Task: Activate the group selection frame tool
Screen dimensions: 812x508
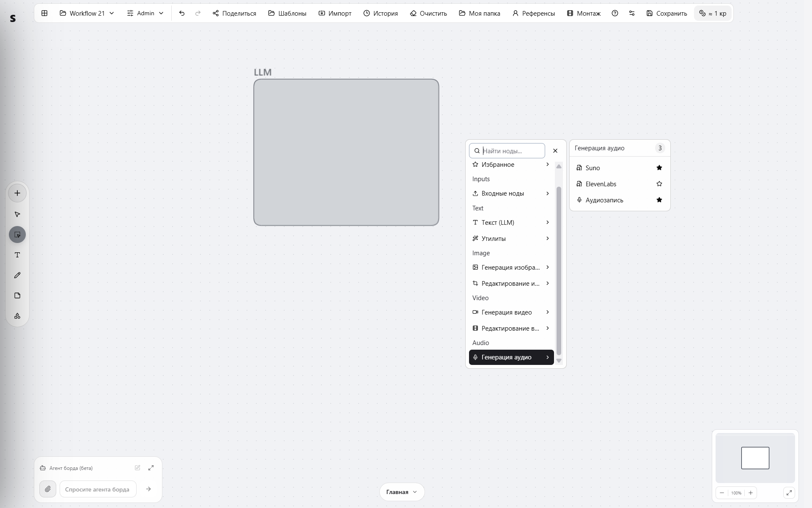Action: tap(17, 235)
